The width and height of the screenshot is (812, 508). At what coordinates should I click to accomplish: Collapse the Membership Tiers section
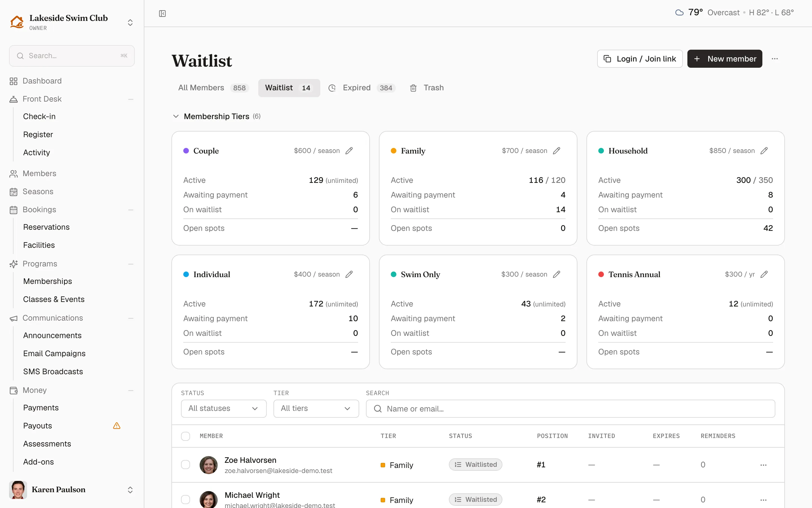click(176, 116)
